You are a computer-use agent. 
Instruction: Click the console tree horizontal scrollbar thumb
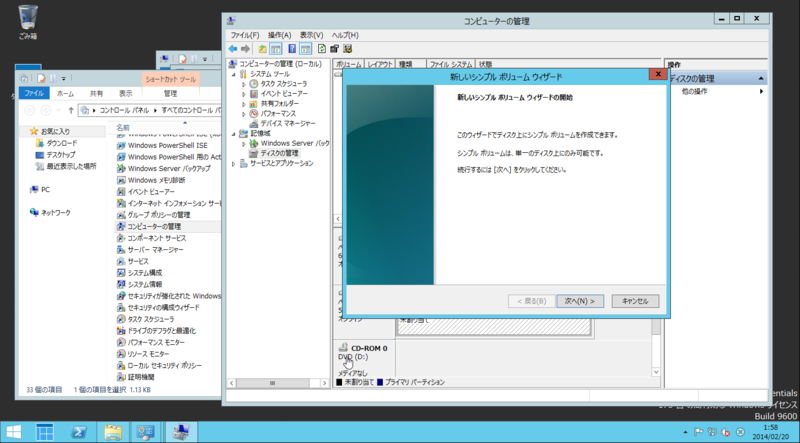(272, 383)
